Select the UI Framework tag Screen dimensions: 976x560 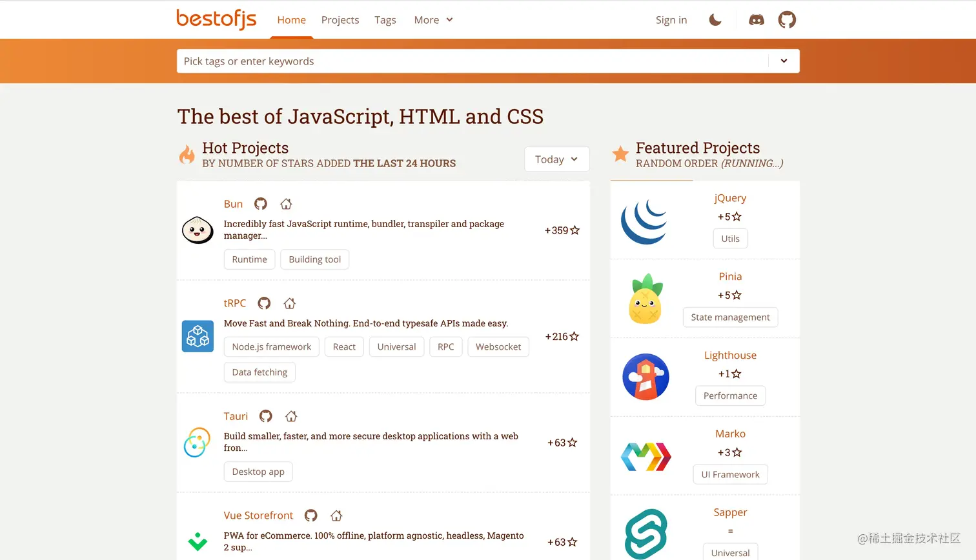tap(730, 474)
